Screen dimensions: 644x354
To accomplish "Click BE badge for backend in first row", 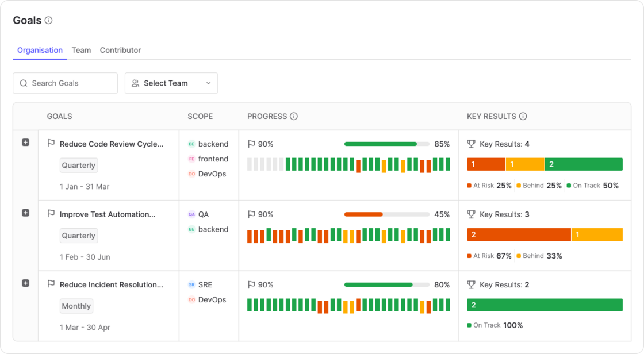I will 191,144.
